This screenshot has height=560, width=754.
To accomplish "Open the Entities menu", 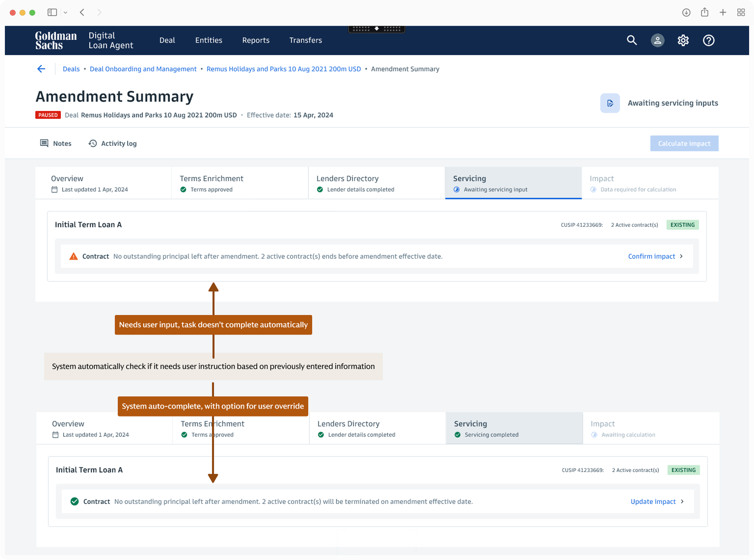I will [209, 40].
